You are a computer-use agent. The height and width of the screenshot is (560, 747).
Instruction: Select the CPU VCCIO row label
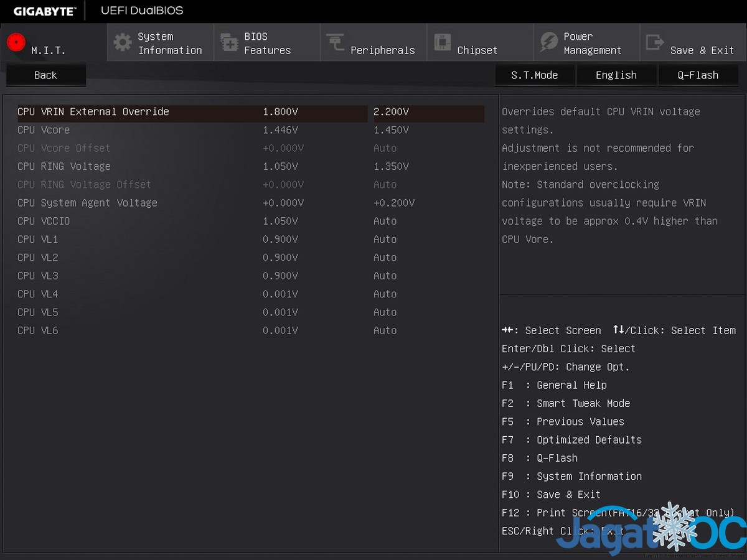tap(44, 222)
